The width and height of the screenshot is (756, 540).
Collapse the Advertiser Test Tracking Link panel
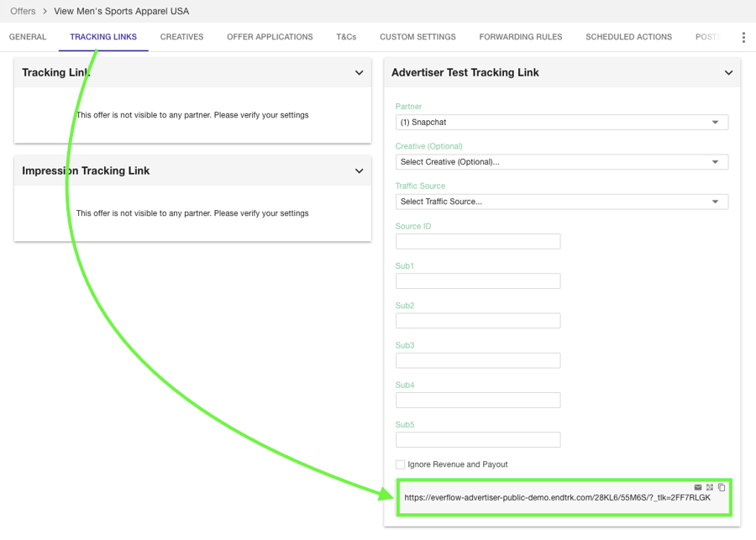point(728,73)
